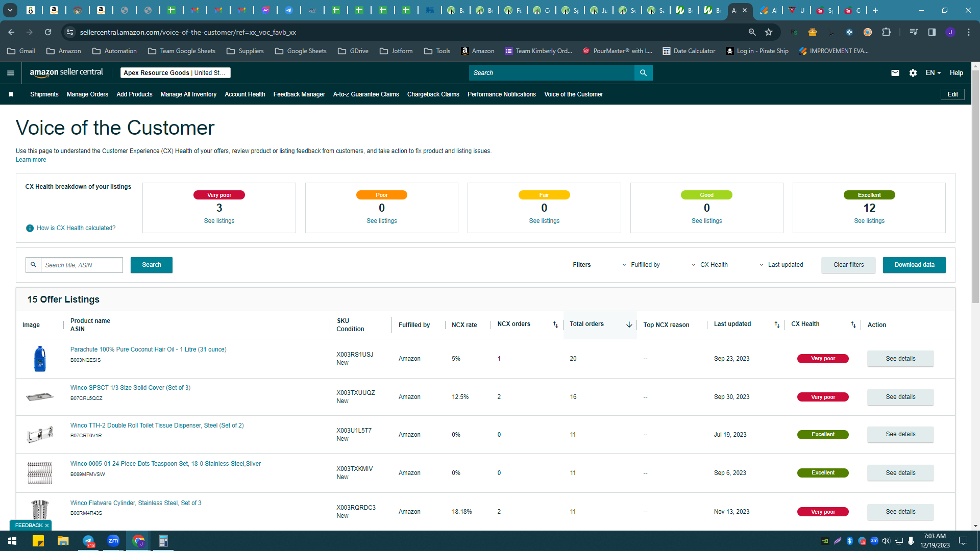Click the info icon beside CX Health calculated

click(x=30, y=228)
